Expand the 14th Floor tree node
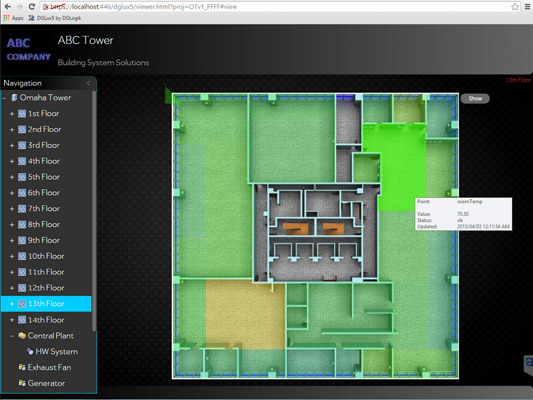The width and height of the screenshot is (533, 400). (x=12, y=320)
